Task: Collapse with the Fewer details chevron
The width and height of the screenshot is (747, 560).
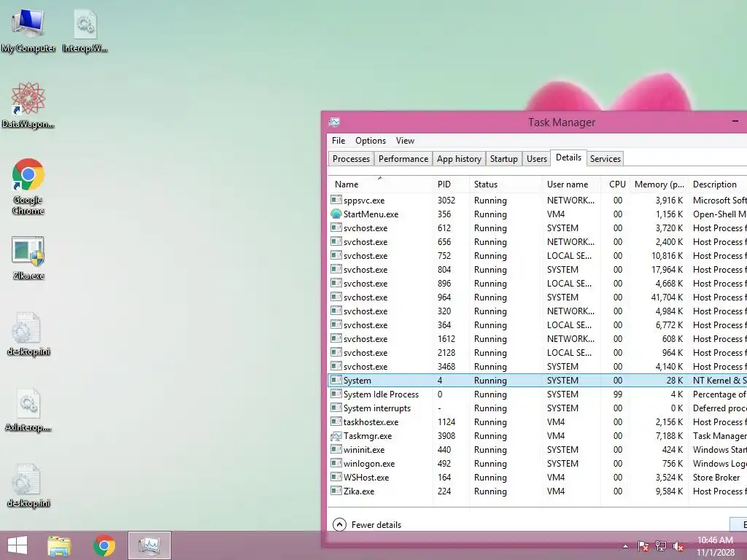Action: (x=339, y=525)
